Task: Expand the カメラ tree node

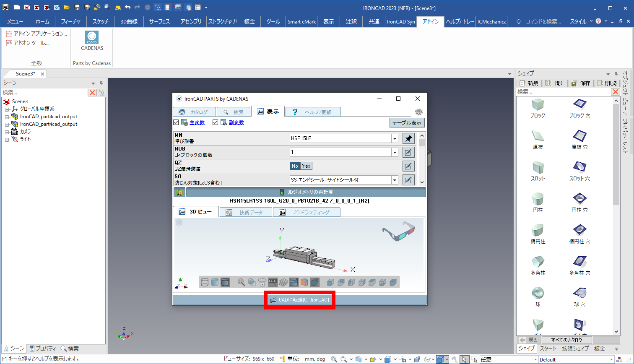Action: pos(7,132)
